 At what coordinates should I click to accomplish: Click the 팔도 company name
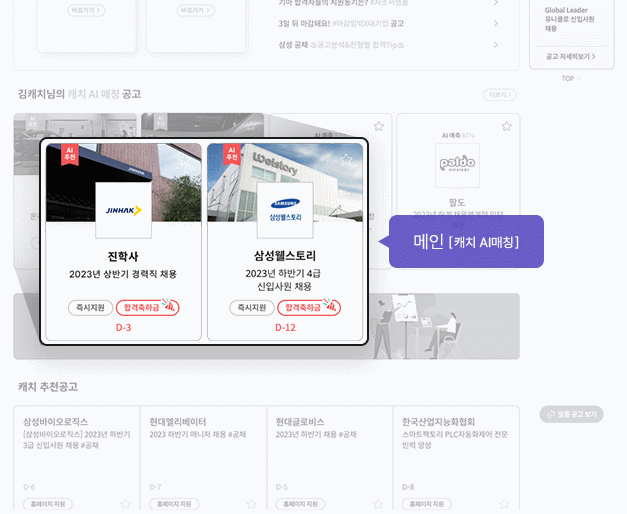(x=457, y=202)
